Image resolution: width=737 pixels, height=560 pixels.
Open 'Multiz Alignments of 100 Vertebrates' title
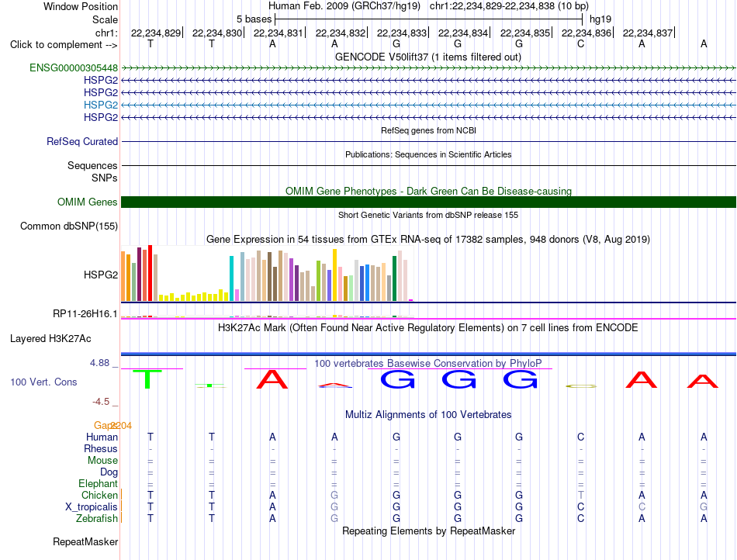click(428, 415)
